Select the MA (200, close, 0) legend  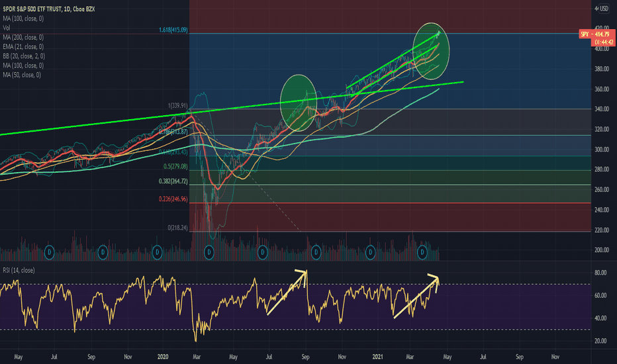[23, 37]
